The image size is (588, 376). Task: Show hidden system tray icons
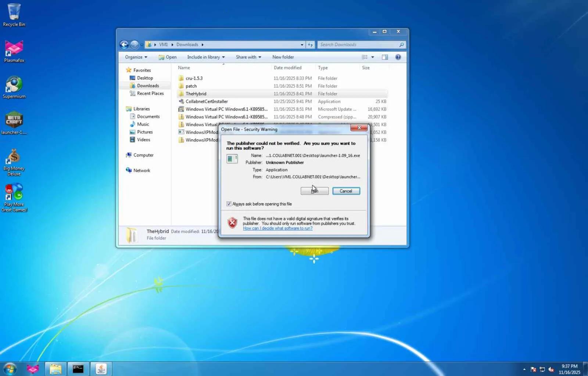(524, 369)
